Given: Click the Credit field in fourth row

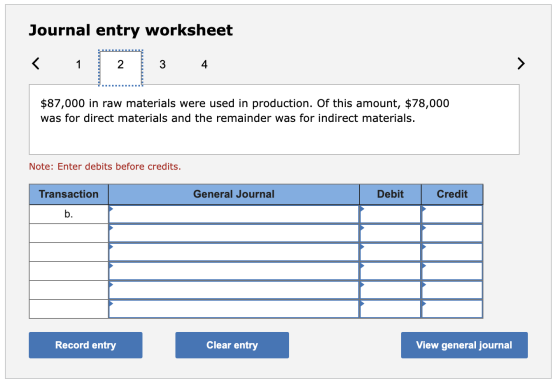Looking at the screenshot, I should pyautogui.click(x=452, y=271).
